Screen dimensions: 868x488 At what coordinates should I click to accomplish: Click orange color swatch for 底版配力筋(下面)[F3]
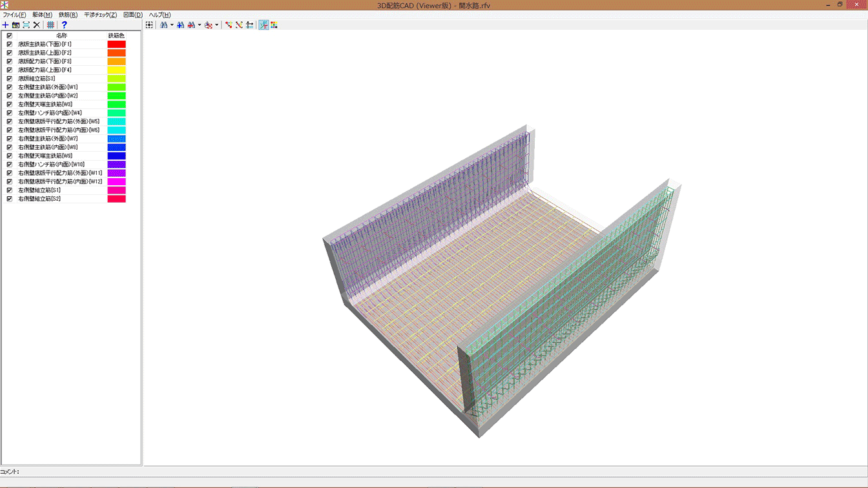tap(117, 61)
